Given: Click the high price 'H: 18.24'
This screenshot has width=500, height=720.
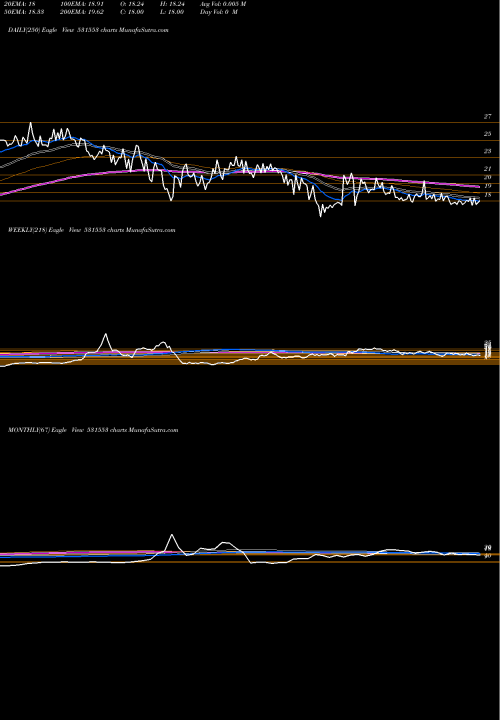Looking at the screenshot, I should tap(171, 4).
